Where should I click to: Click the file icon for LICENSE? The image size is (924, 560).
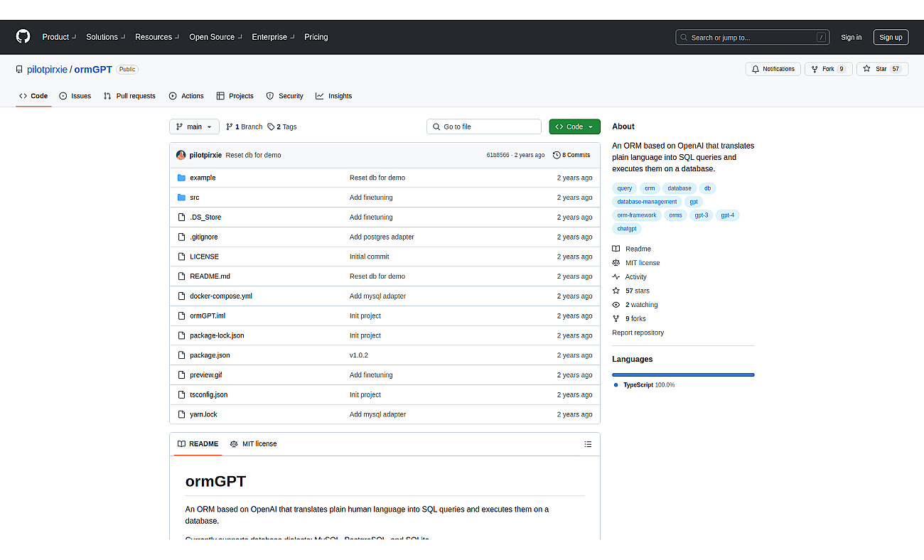click(181, 257)
